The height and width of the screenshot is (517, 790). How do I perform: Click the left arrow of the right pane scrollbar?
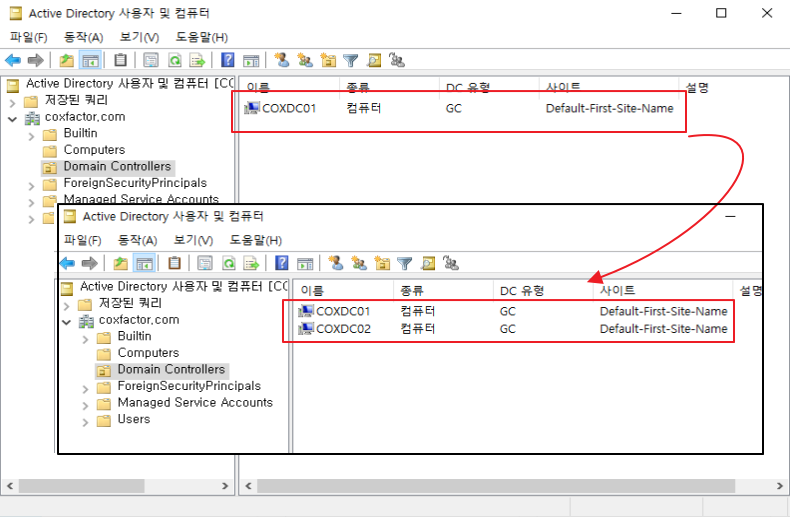pos(248,486)
